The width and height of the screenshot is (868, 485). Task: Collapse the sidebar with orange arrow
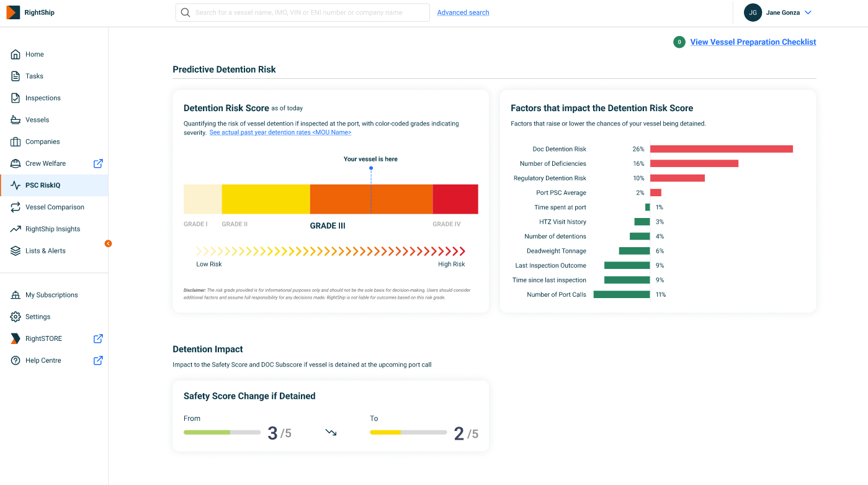click(108, 243)
